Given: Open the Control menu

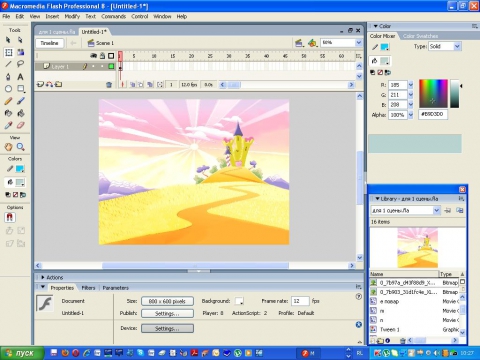Looking at the screenshot, I should (x=140, y=16).
